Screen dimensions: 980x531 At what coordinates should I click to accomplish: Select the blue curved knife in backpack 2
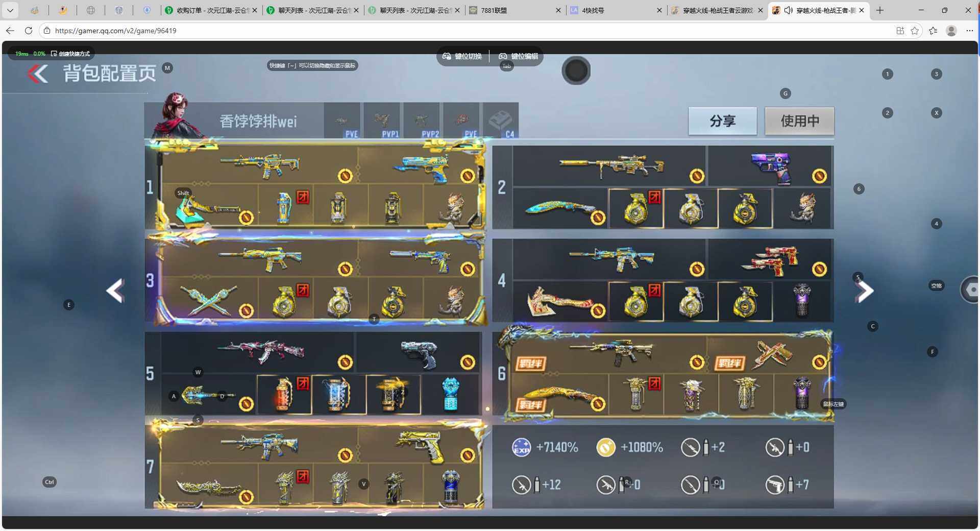[560, 209]
